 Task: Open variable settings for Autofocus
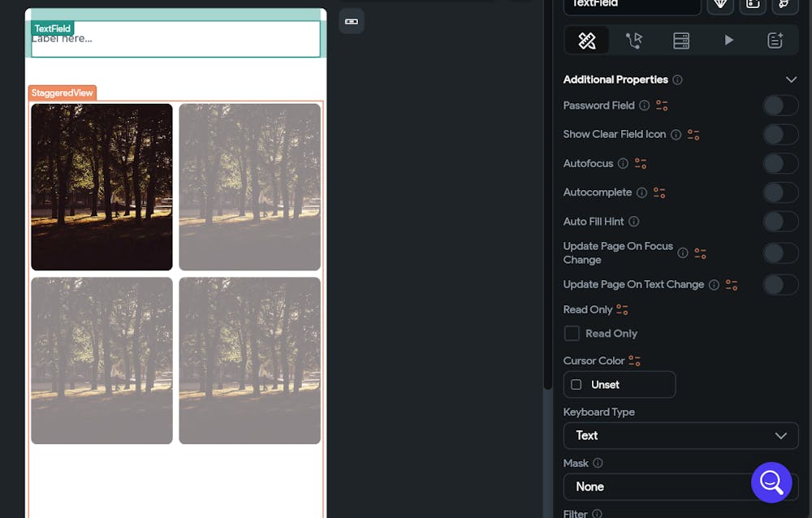[641, 164]
